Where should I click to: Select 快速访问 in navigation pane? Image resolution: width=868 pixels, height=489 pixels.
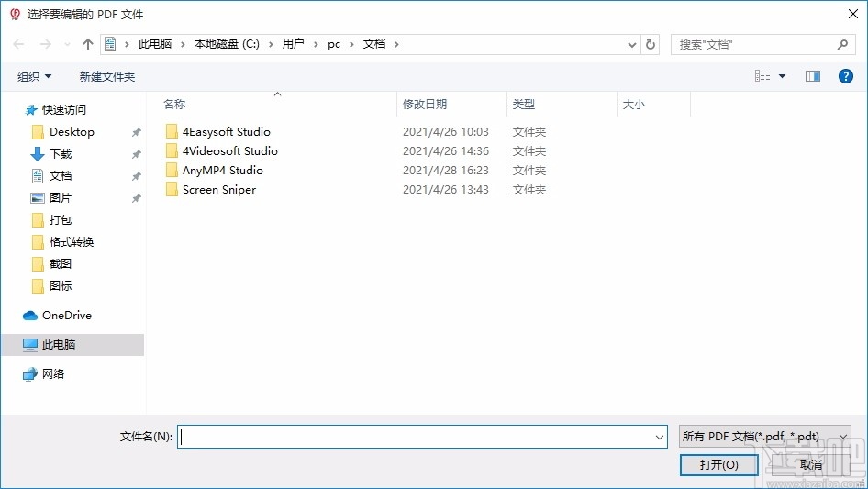64,110
